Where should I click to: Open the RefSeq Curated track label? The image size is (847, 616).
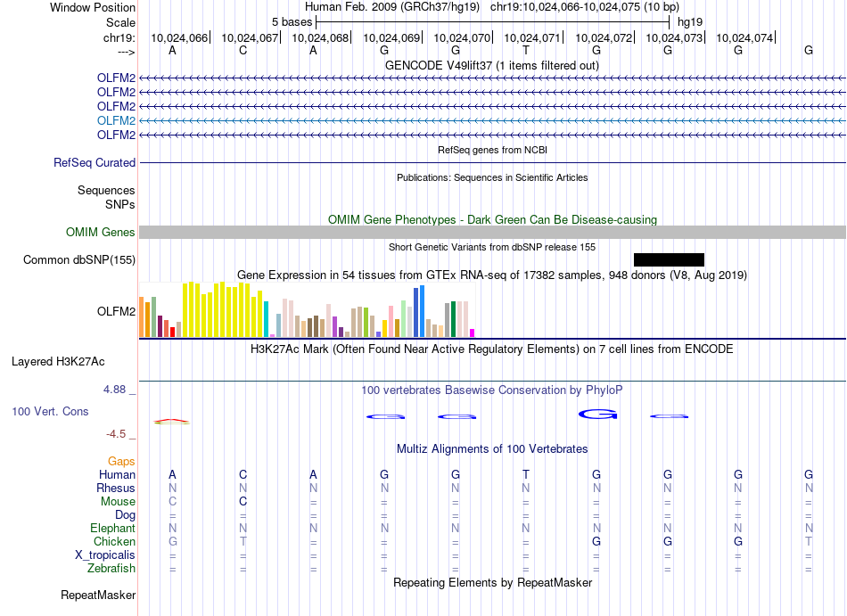pyautogui.click(x=95, y=162)
